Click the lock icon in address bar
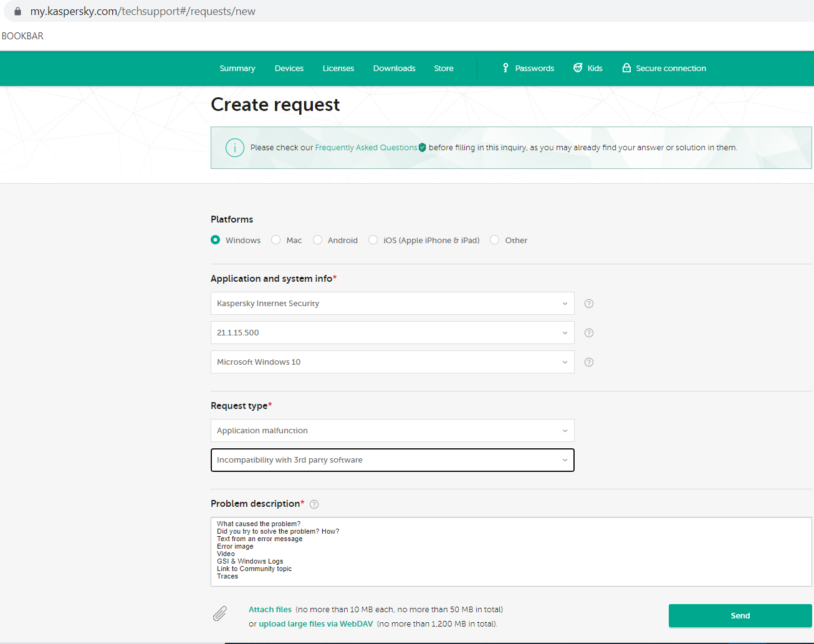This screenshot has width=814, height=644. 17,11
